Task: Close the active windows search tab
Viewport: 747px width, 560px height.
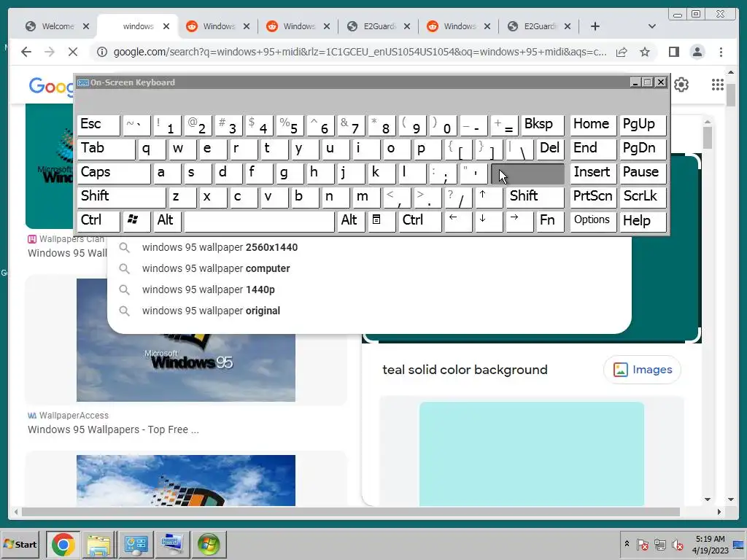Action: point(166,26)
